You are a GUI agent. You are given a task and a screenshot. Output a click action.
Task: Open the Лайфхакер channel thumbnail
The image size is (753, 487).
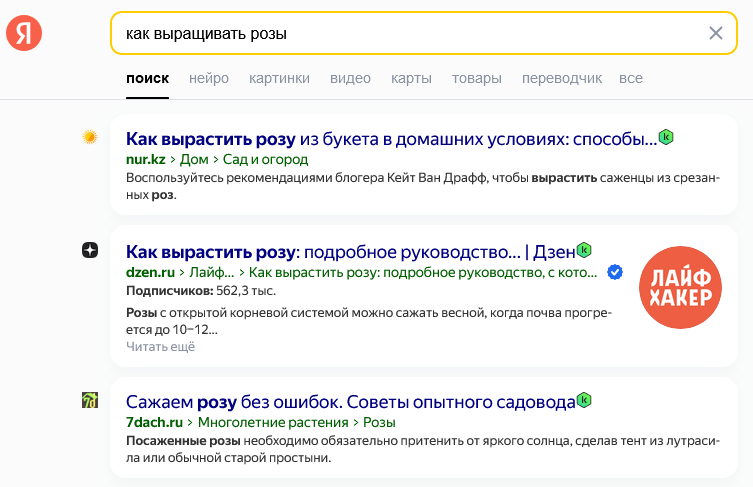681,287
